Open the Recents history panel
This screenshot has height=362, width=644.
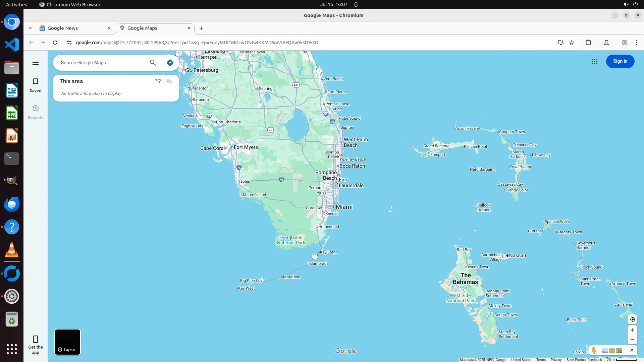[x=36, y=112]
